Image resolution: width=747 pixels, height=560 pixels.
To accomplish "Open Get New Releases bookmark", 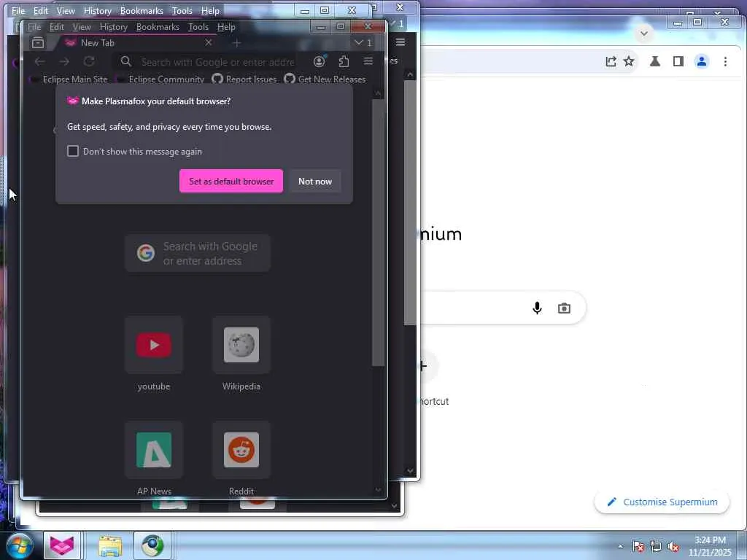I will (325, 79).
